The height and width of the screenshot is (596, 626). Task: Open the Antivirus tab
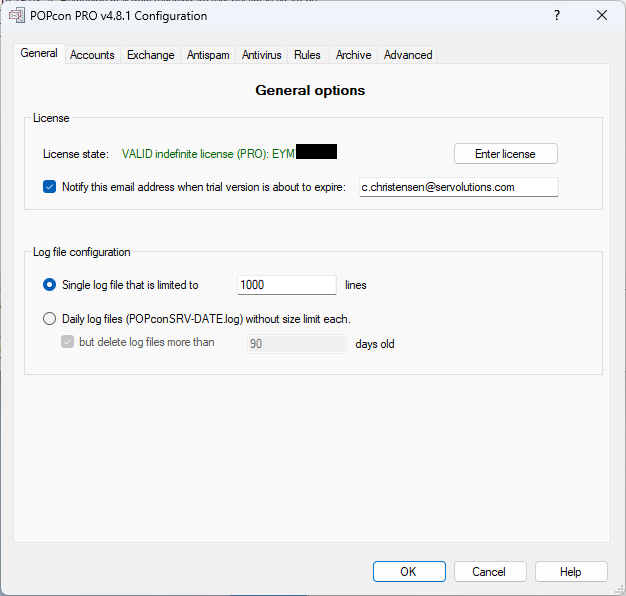(262, 55)
